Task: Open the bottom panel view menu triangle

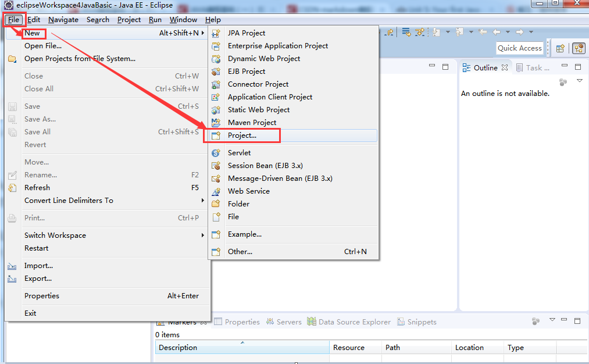Action: [x=552, y=320]
